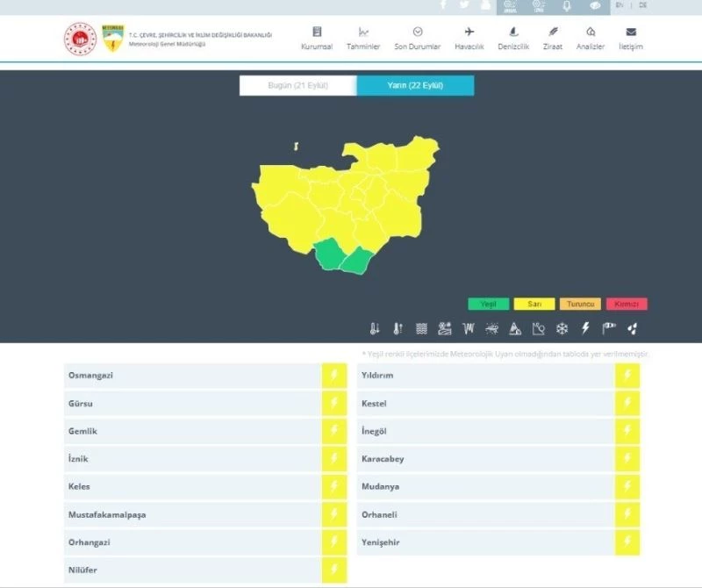The width and height of the screenshot is (702, 588).
Task: Click the Sarı yellow legend swatch
Action: (534, 304)
